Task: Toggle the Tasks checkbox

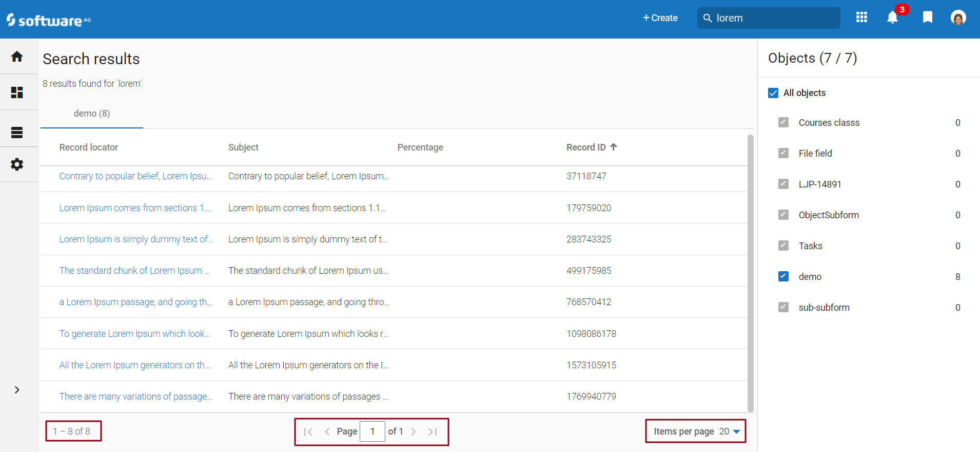Action: [x=783, y=246]
